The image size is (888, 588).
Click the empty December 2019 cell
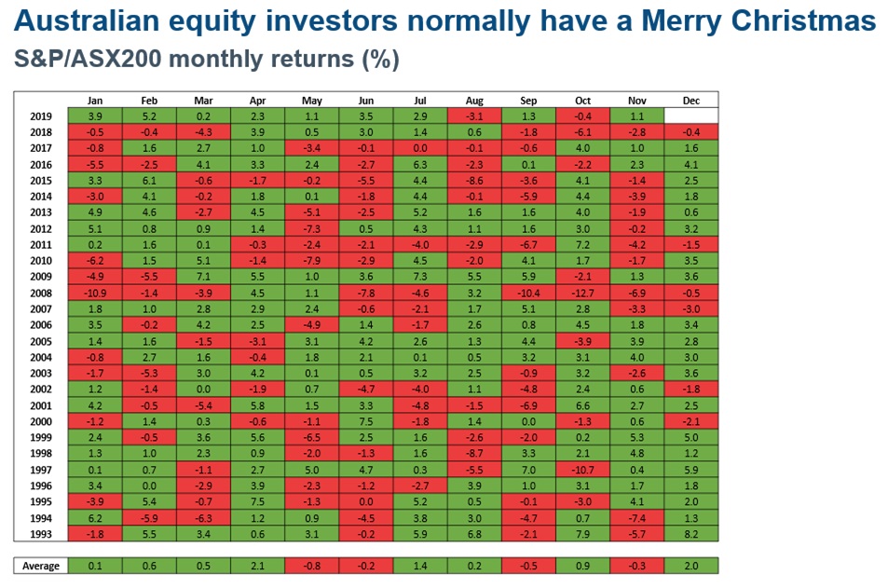tap(691, 116)
